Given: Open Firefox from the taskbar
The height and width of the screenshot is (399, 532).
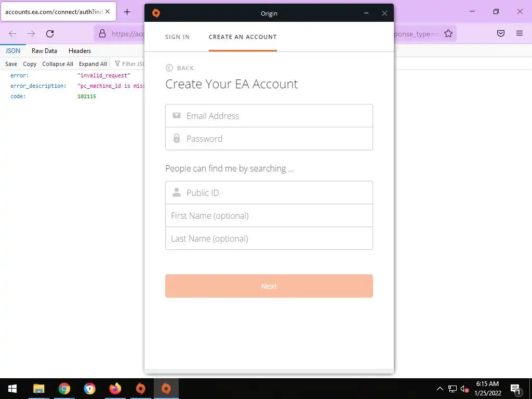Looking at the screenshot, I should coord(115,389).
